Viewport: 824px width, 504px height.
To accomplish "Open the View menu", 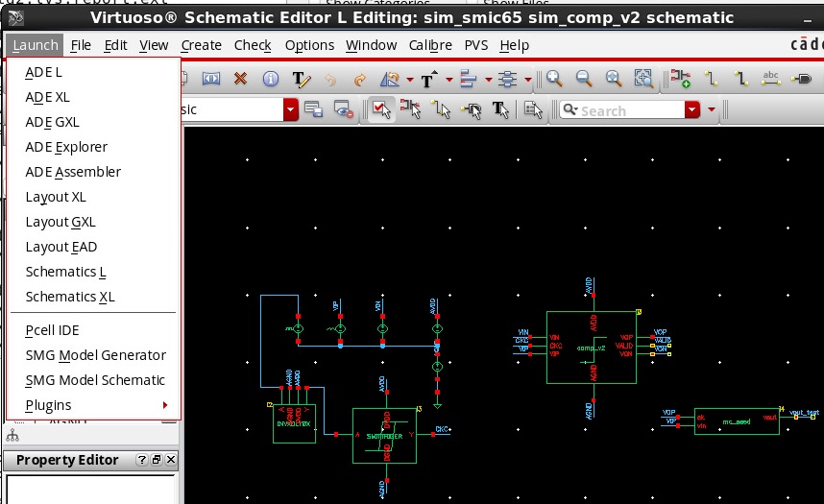I will point(154,45).
